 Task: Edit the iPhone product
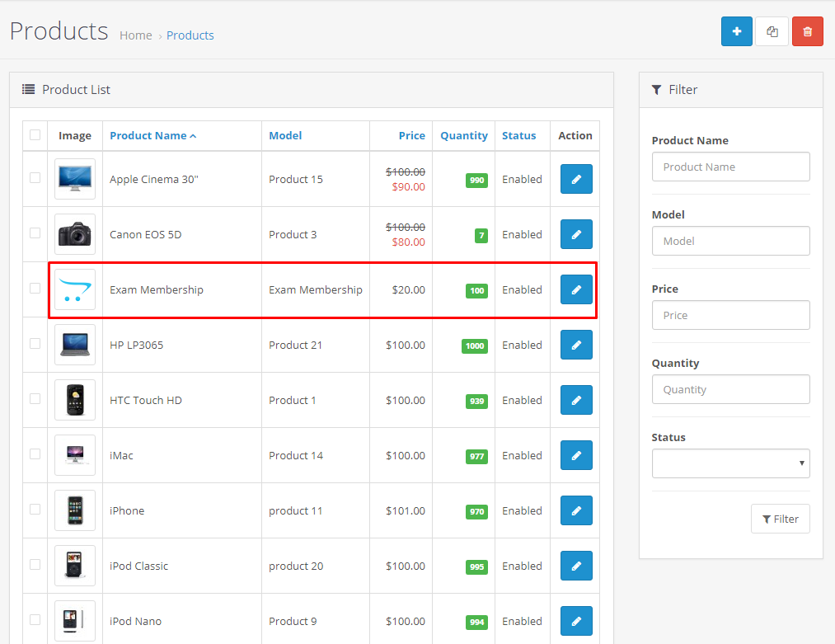[576, 510]
